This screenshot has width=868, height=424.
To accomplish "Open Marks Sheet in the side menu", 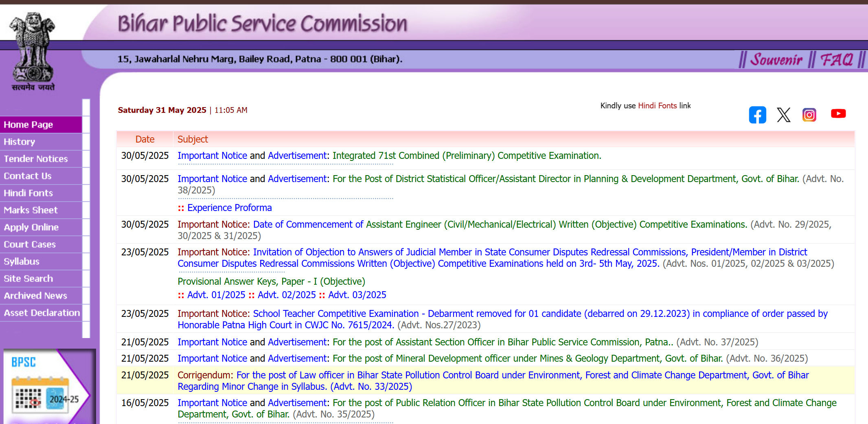I will [41, 210].
